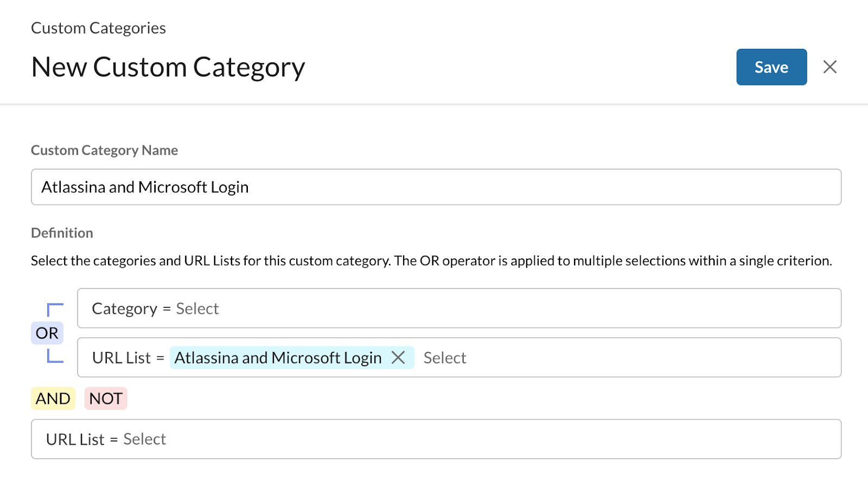Close the New Custom Category dialog
The image size is (868, 488).
point(829,67)
